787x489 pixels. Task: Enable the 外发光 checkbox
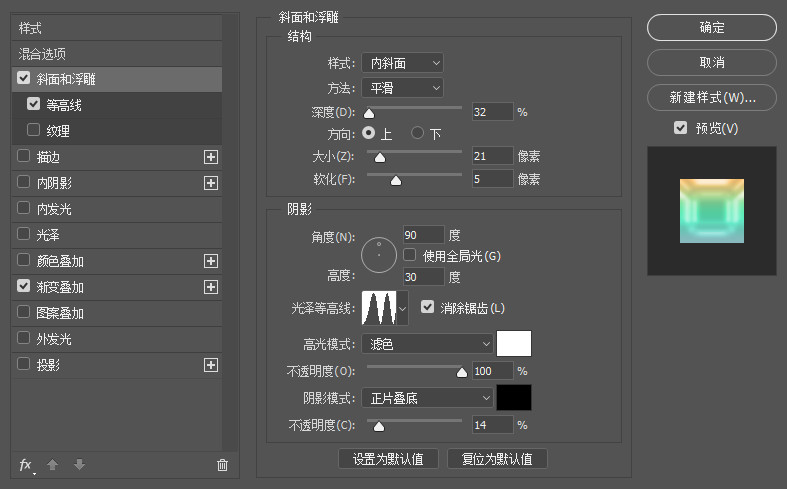pyautogui.click(x=24, y=338)
